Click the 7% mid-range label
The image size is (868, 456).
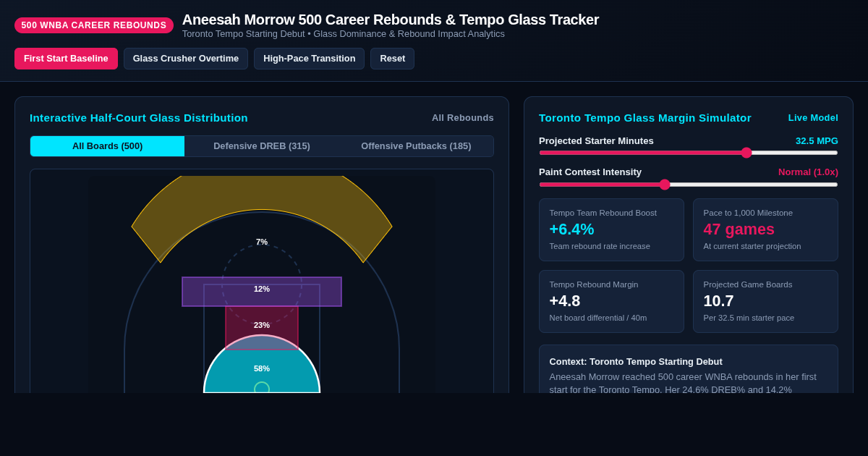[x=262, y=242]
